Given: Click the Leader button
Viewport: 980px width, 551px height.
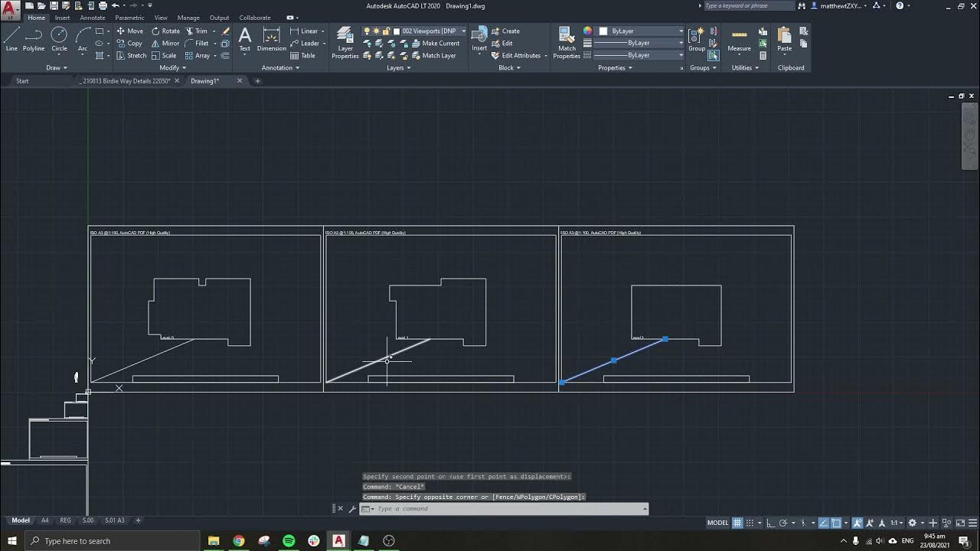Looking at the screenshot, I should (304, 44).
